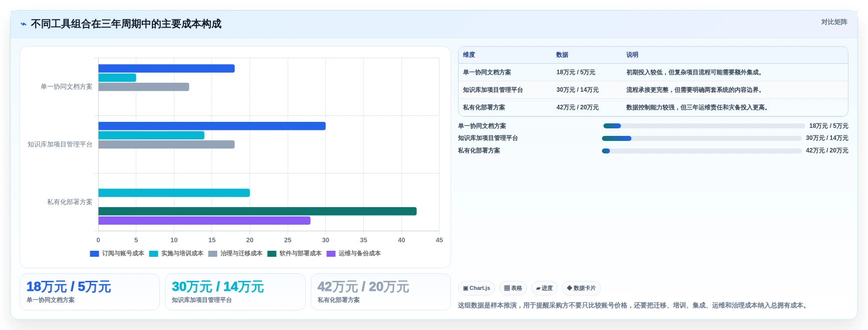Click the cyan training bar for 知识库加项目管理平台

(151, 135)
